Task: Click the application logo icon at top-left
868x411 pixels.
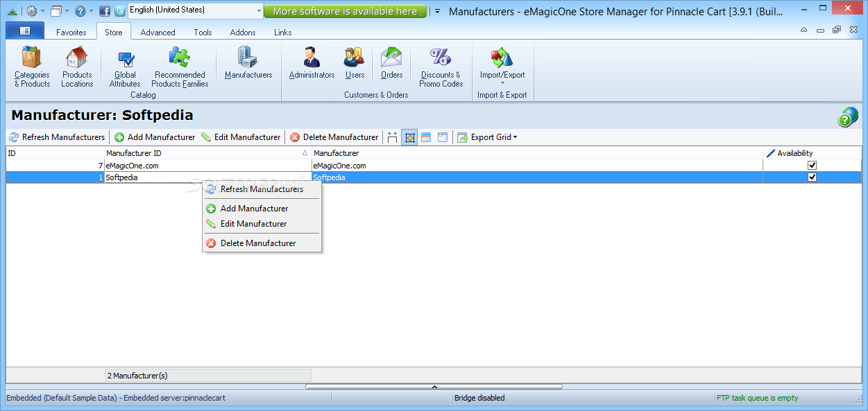Action: 12,11
